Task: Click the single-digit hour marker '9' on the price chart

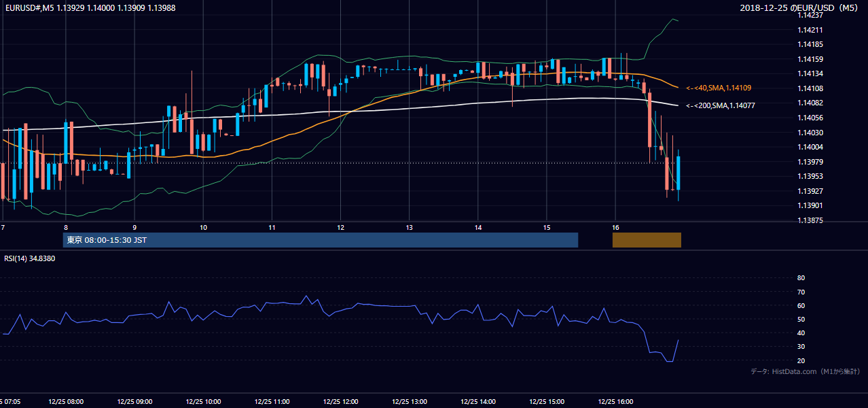Action: (x=134, y=227)
